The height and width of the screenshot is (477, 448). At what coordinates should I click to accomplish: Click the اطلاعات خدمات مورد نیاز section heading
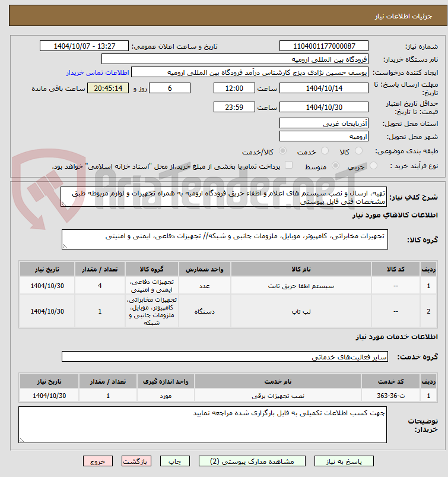[x=396, y=337]
